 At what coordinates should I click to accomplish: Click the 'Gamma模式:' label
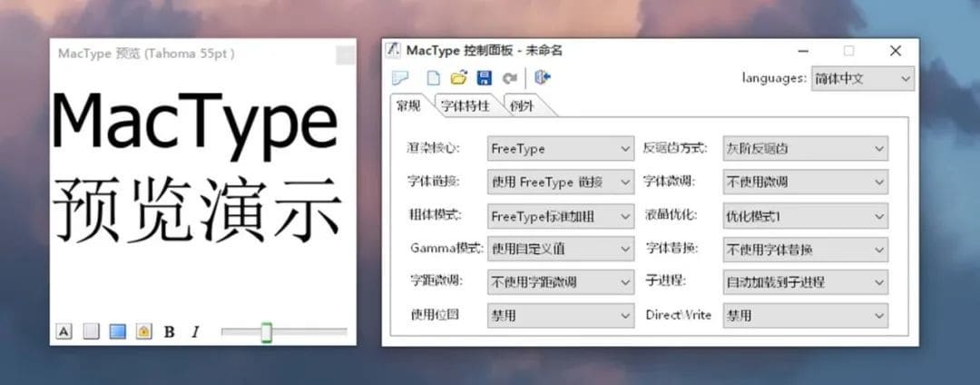[x=446, y=248]
